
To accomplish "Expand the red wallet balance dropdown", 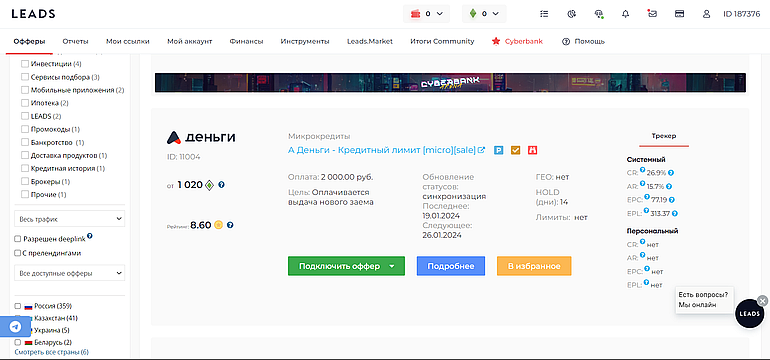I will click(426, 14).
